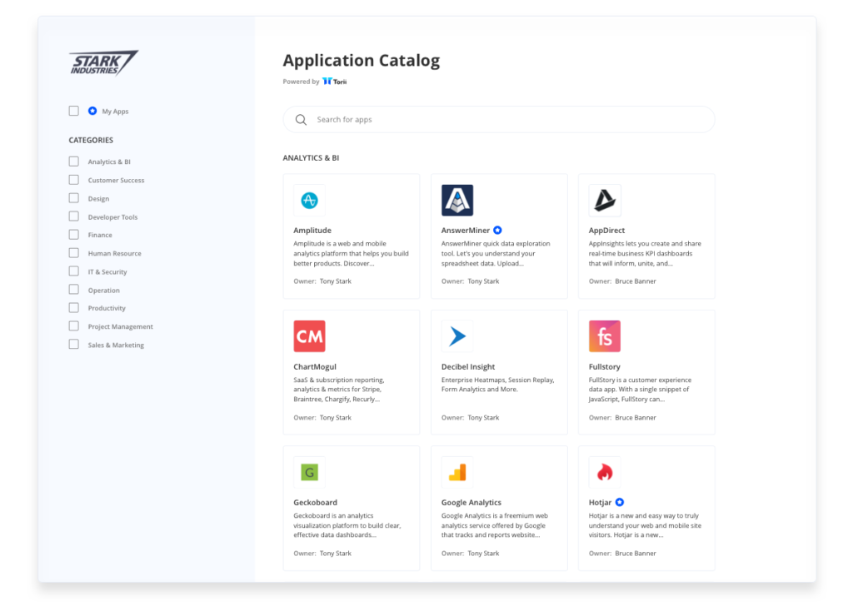Click the blue badge icon beside My Apps
The width and height of the screenshot is (853, 616).
coord(92,111)
